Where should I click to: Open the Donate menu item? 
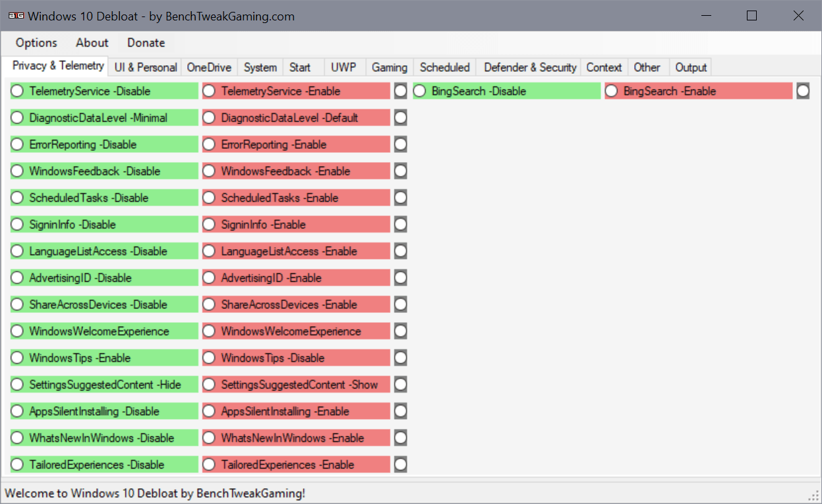(146, 43)
